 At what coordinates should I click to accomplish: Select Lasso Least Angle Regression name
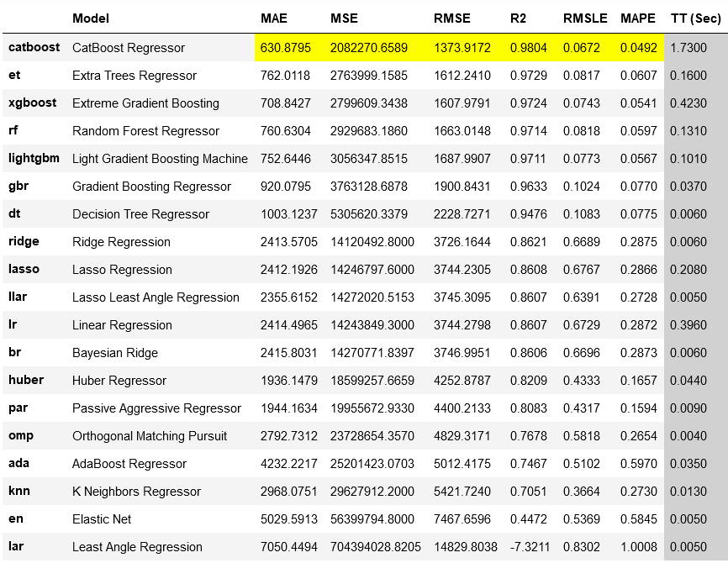click(x=156, y=297)
